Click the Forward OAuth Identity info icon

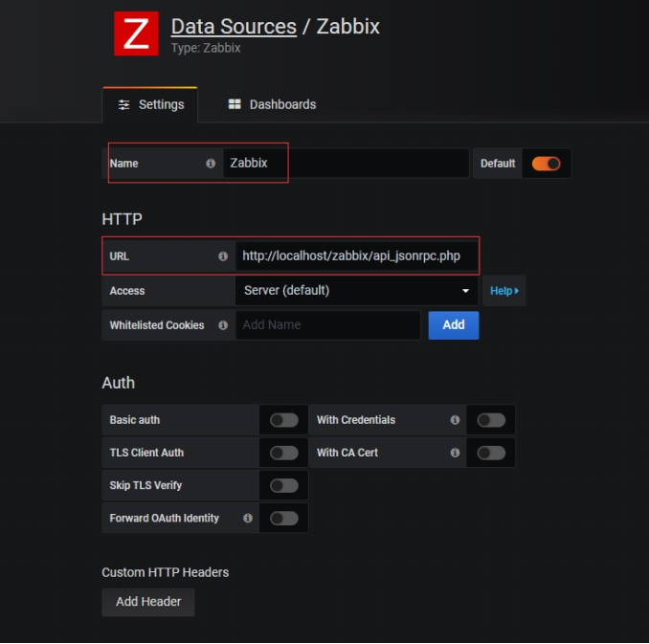point(248,519)
